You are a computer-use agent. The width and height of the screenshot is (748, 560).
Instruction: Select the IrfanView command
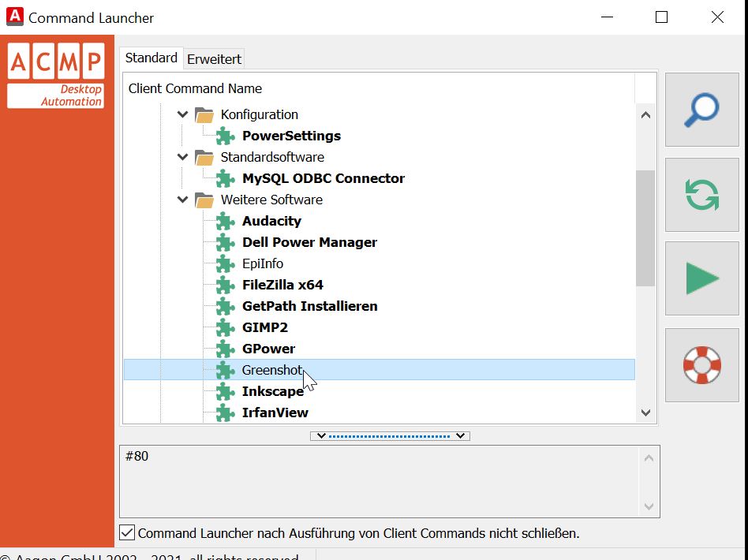(275, 413)
